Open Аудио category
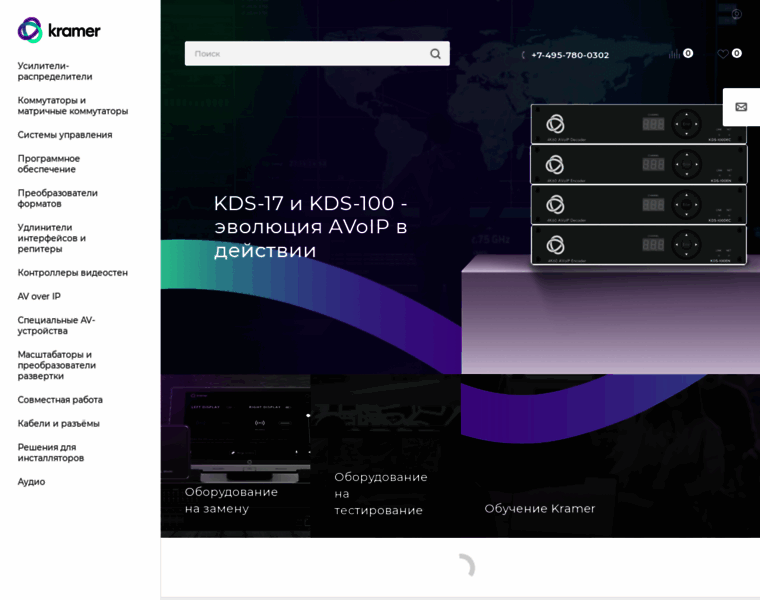760x600 pixels. coord(32,482)
